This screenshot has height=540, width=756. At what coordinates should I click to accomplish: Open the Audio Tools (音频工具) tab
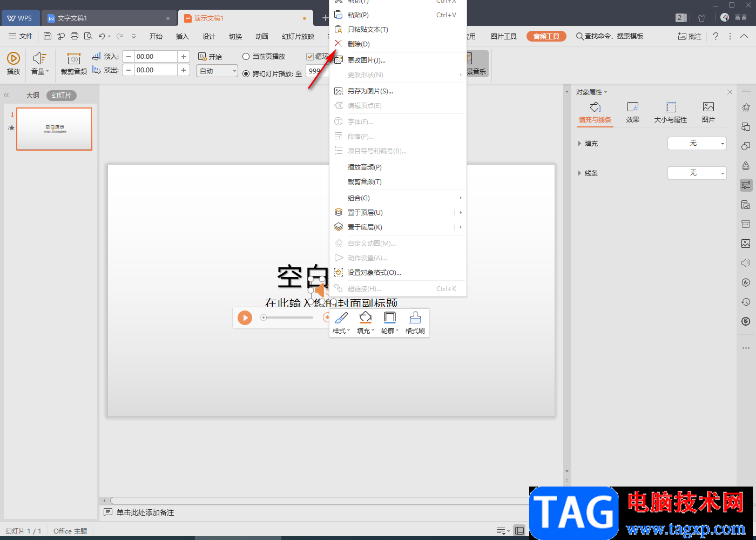pos(546,36)
